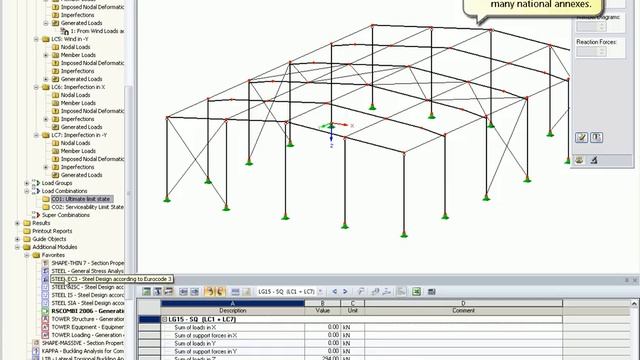Image resolution: width=640 pixels, height=360 pixels.
Task: Expand the Load Groups node
Action: [x=27, y=183]
